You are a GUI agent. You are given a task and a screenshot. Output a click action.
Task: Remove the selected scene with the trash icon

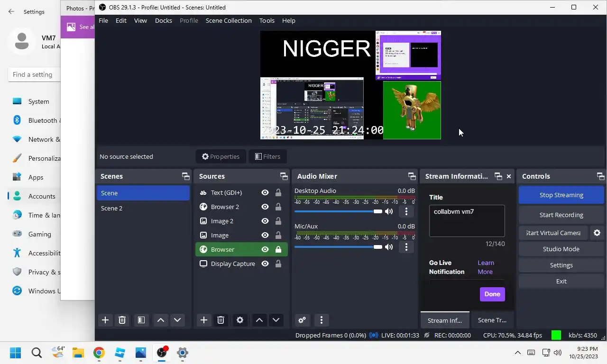coord(122,320)
